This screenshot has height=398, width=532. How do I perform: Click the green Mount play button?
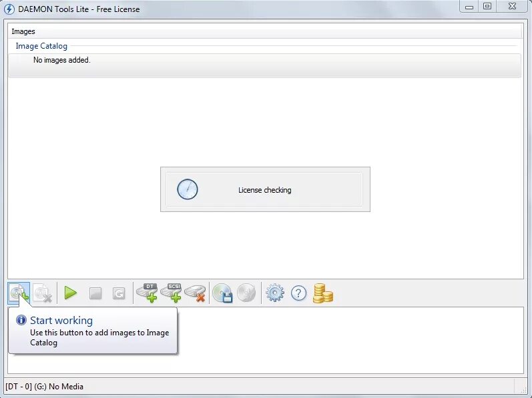tap(71, 293)
